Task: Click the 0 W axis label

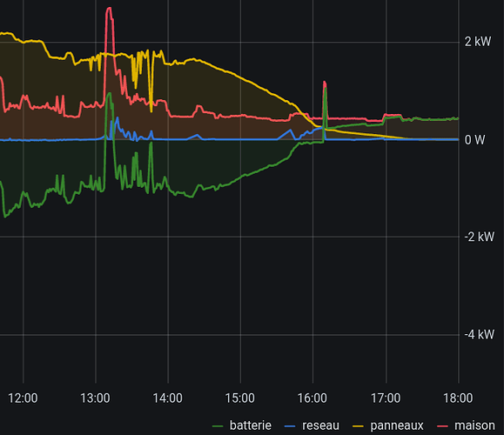Action: 474,140
